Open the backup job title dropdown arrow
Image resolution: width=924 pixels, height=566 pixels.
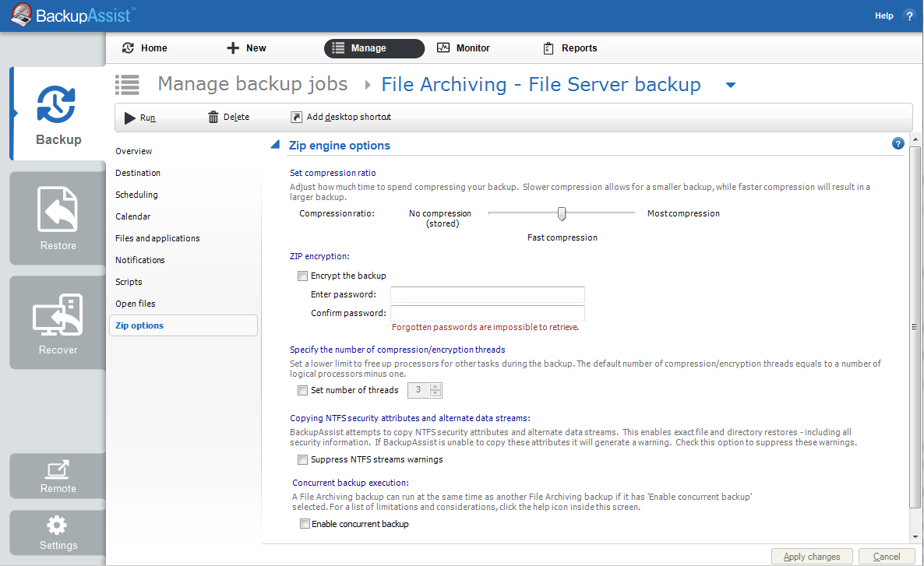coord(730,85)
